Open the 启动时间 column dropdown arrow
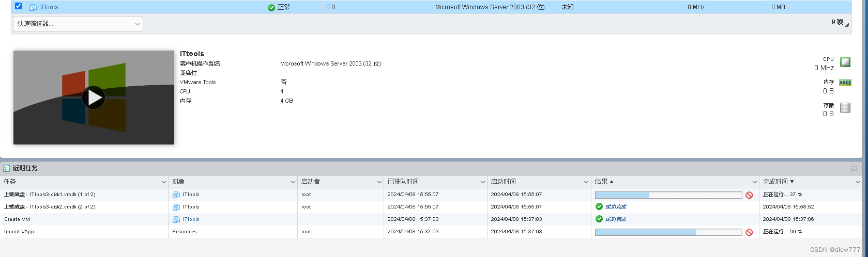This screenshot has height=257, width=868. [x=586, y=182]
